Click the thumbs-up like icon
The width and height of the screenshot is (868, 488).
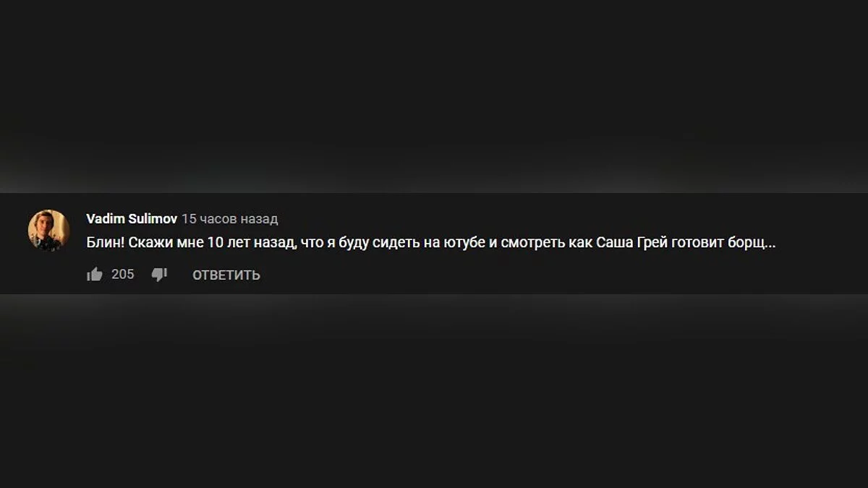(95, 275)
